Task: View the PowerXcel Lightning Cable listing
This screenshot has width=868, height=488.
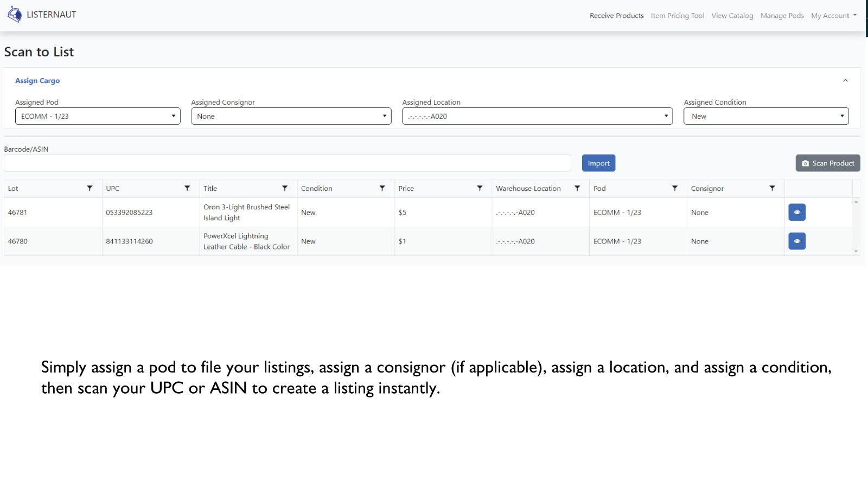Action: point(796,241)
